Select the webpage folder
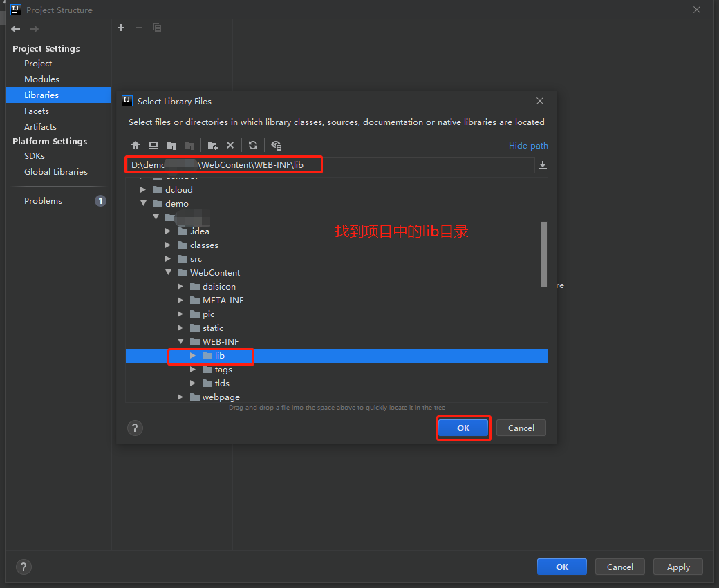719x588 pixels. click(x=221, y=397)
